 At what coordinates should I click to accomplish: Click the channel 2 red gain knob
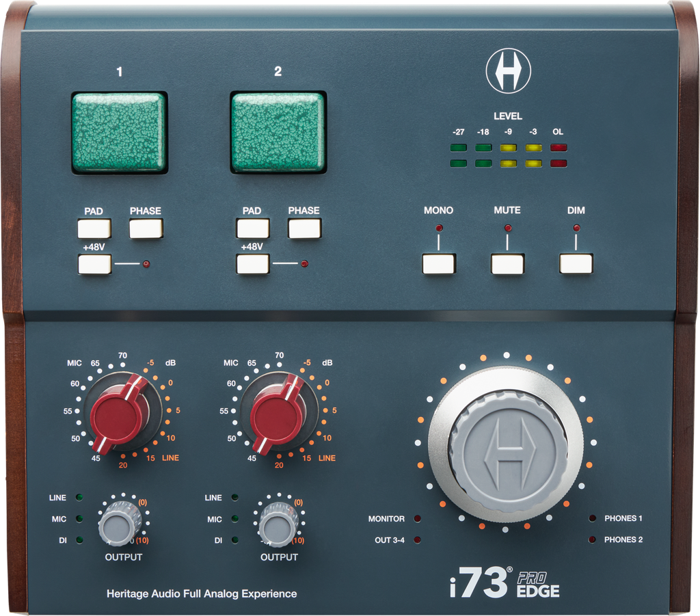coord(278,414)
